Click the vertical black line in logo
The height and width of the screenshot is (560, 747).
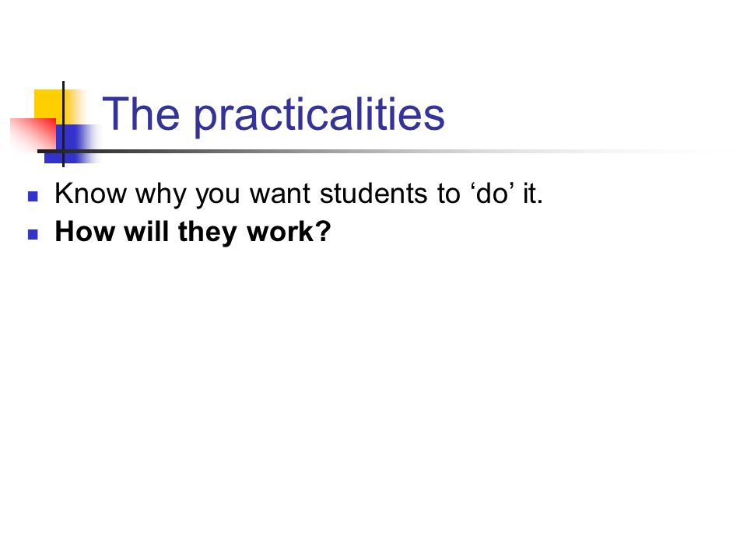click(63, 124)
